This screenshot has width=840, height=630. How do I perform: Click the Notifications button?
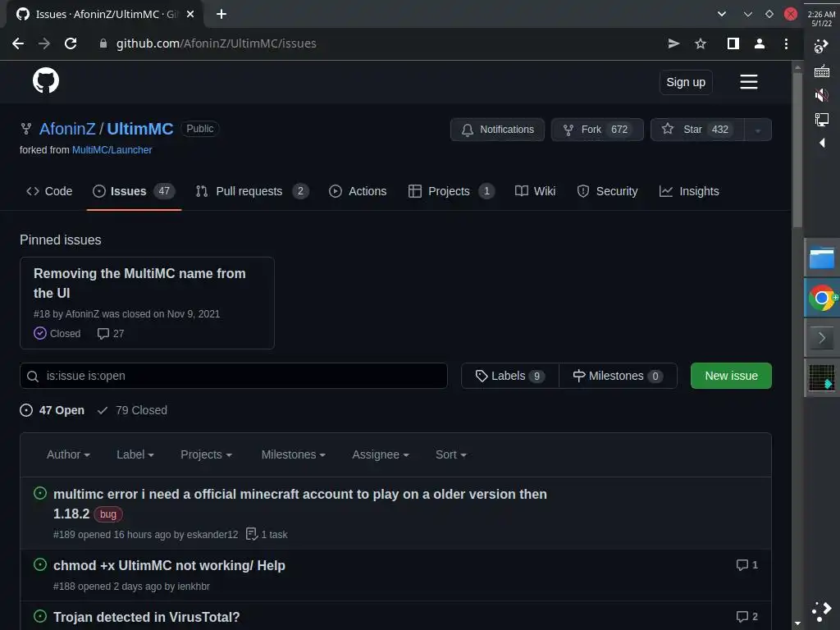click(497, 130)
